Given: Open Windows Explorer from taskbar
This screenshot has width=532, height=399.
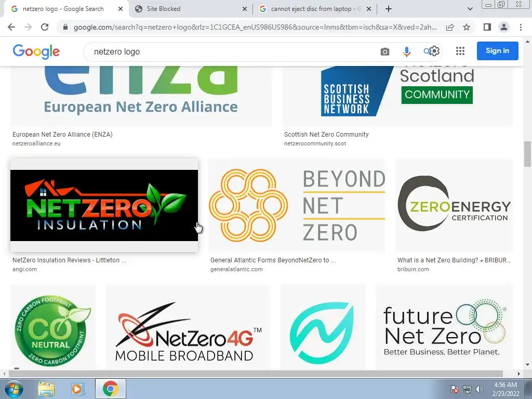Looking at the screenshot, I should click(46, 389).
